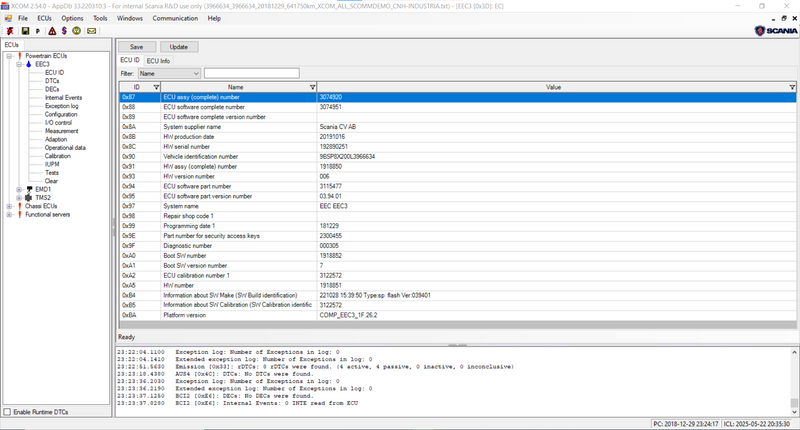Select DTCs under EEC3

pos(52,81)
